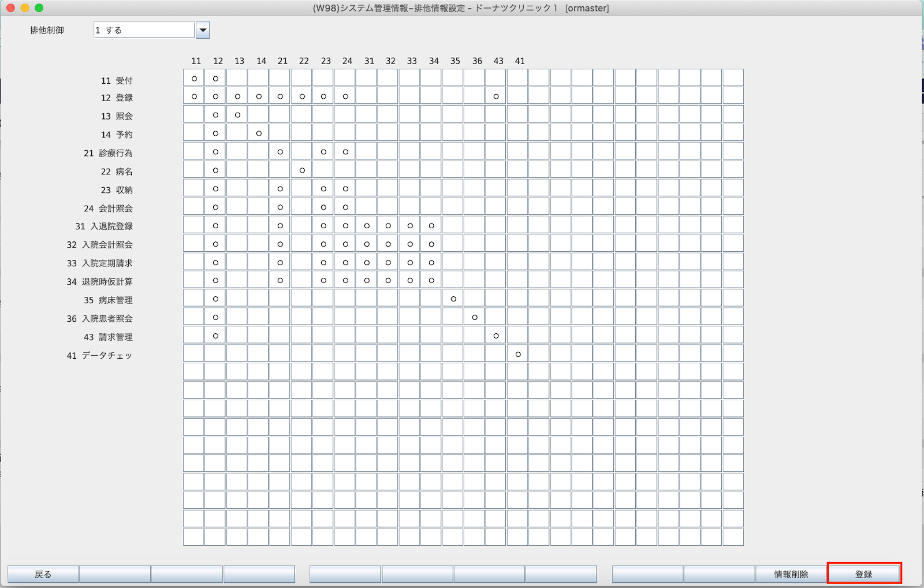924x588 pixels.
Task: Mark the empty 11 受付 row, column 13 cell
Action: tap(237, 78)
